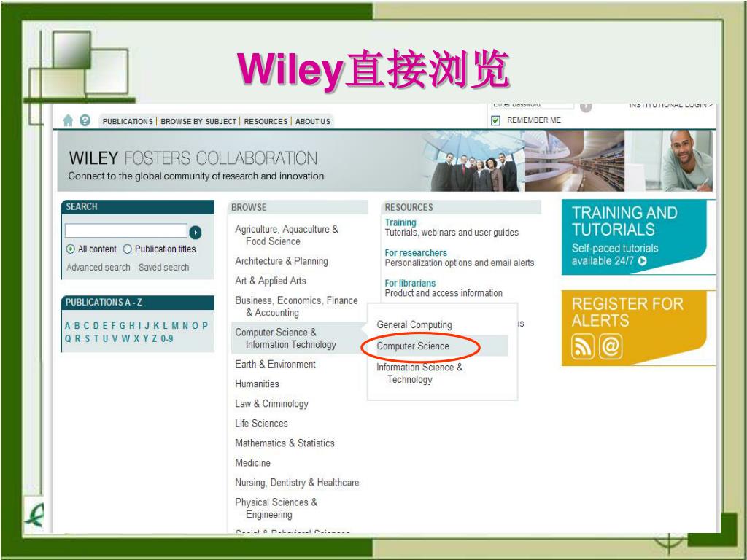Browse publications starting with P
This screenshot has height=560, width=747.
(x=205, y=326)
